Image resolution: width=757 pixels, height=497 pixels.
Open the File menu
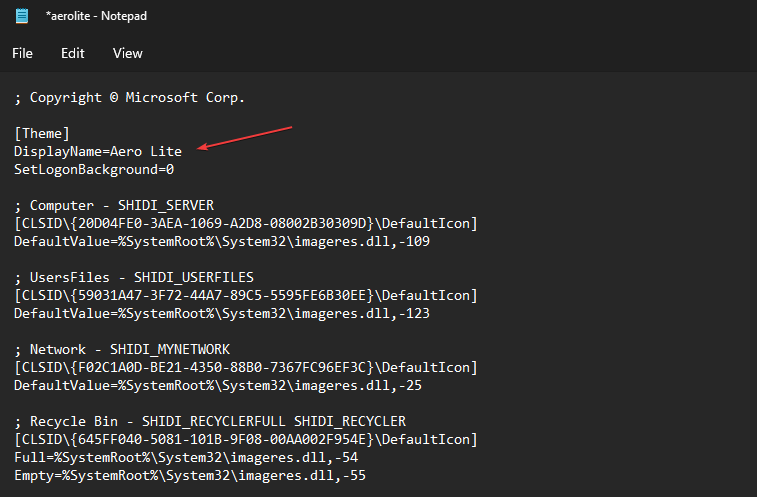(x=22, y=53)
